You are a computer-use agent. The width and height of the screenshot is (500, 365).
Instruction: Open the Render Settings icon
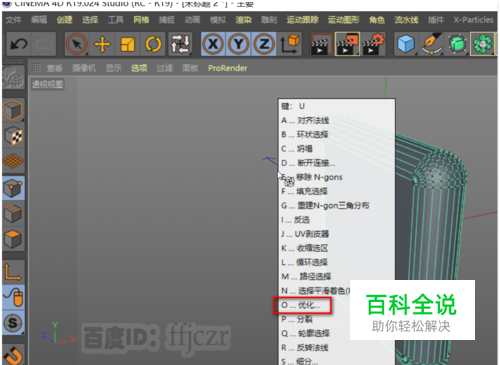point(373,44)
